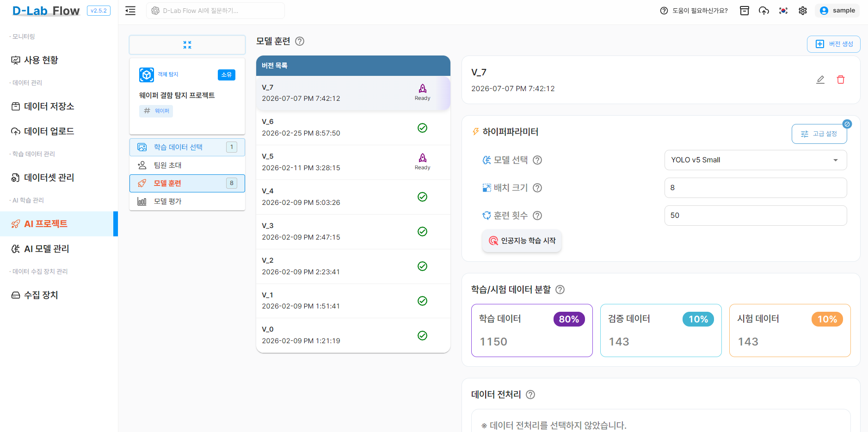
Task: Select version V_2 in the version list
Action: tap(353, 266)
